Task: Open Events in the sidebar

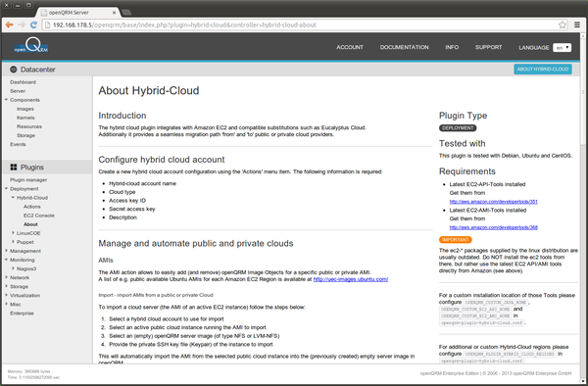Action: [x=18, y=144]
